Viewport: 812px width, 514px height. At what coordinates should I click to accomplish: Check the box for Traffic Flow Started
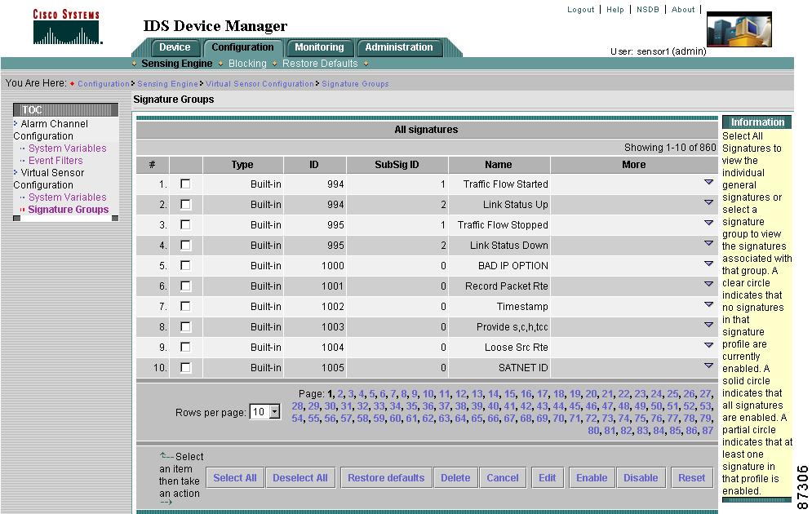point(185,184)
